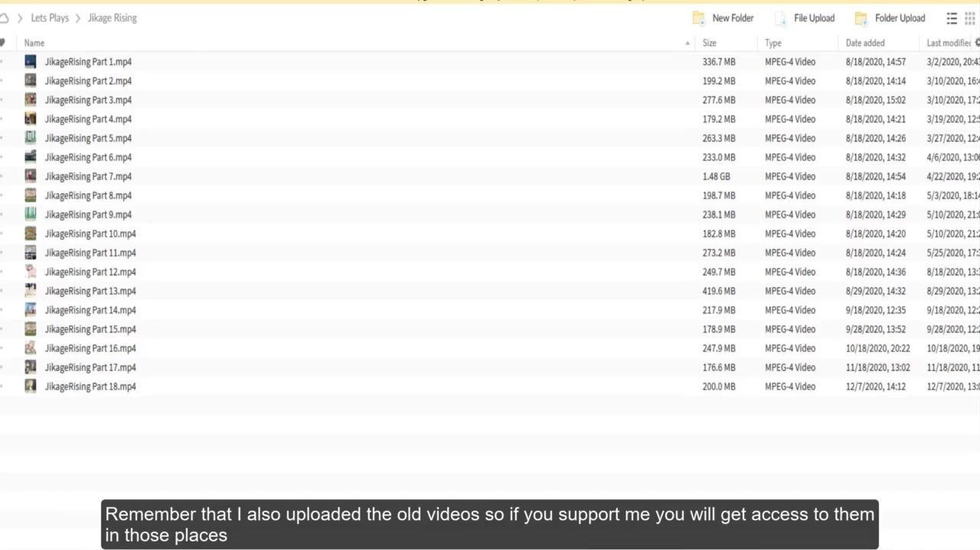Screen dimensions: 980x550
Task: Select the JikageRising Part 1.mp4 file
Action: [88, 62]
